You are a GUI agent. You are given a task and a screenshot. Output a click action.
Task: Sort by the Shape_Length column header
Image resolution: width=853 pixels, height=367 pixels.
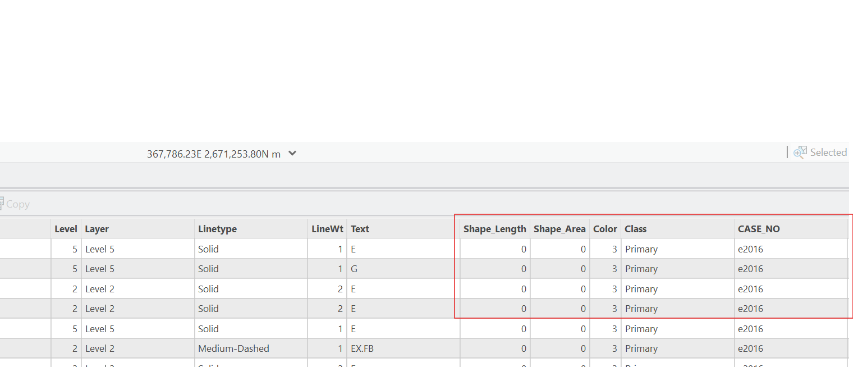(495, 229)
